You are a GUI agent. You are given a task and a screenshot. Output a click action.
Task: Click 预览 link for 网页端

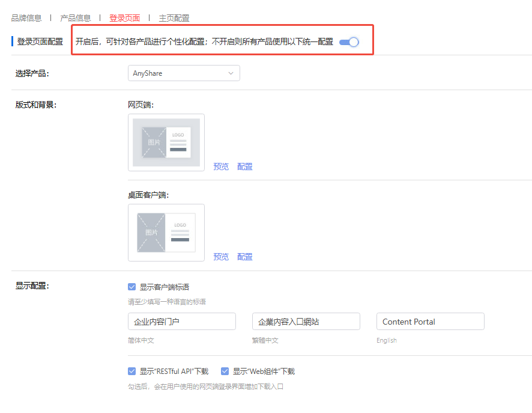(x=221, y=167)
